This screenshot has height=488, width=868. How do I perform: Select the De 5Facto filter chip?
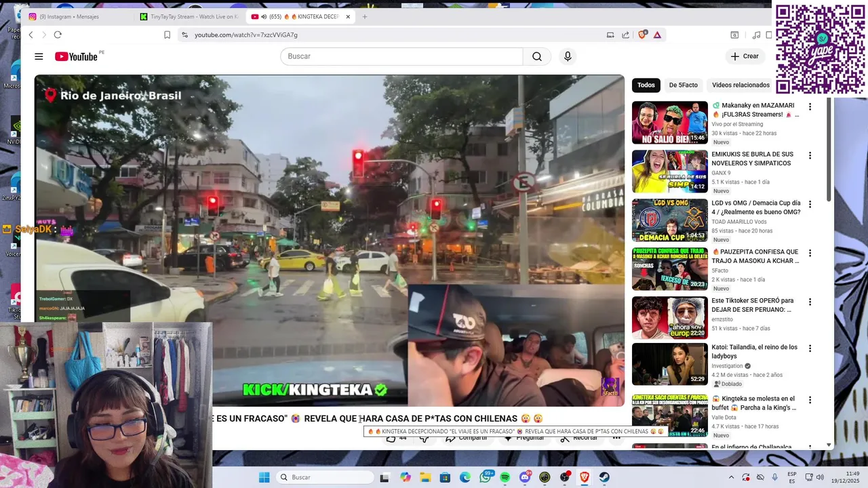pos(683,85)
